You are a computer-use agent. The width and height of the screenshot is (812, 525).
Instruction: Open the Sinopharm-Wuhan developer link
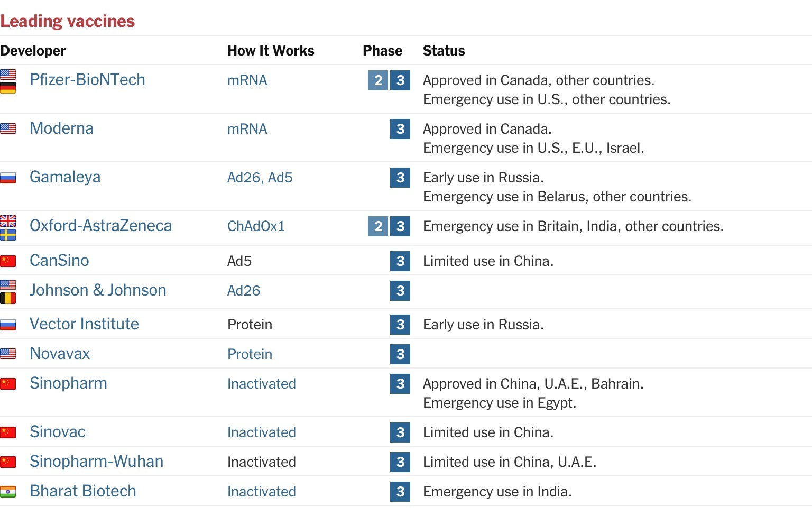coord(96,462)
